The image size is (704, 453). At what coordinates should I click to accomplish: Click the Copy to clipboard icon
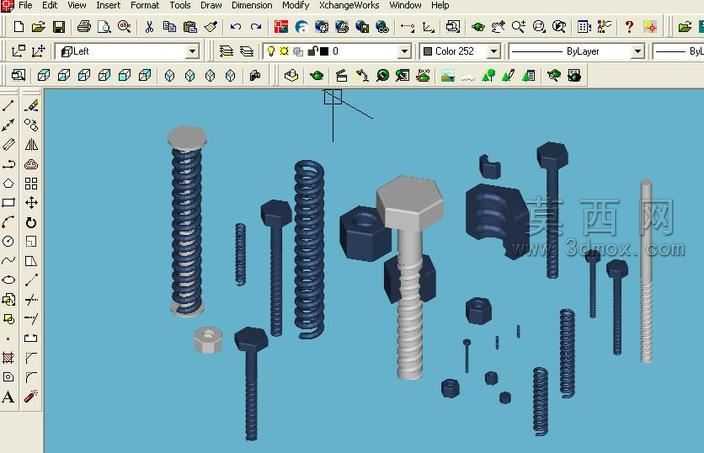coord(169,27)
